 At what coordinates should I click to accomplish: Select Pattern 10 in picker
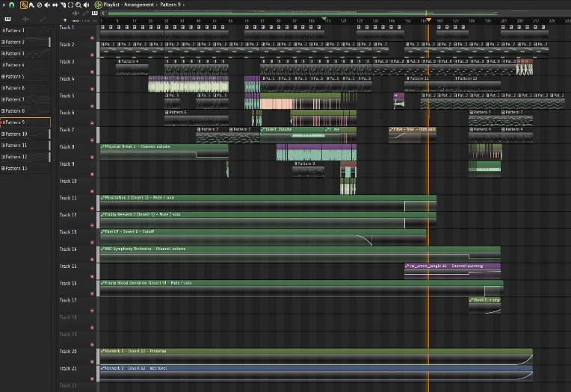25,134
